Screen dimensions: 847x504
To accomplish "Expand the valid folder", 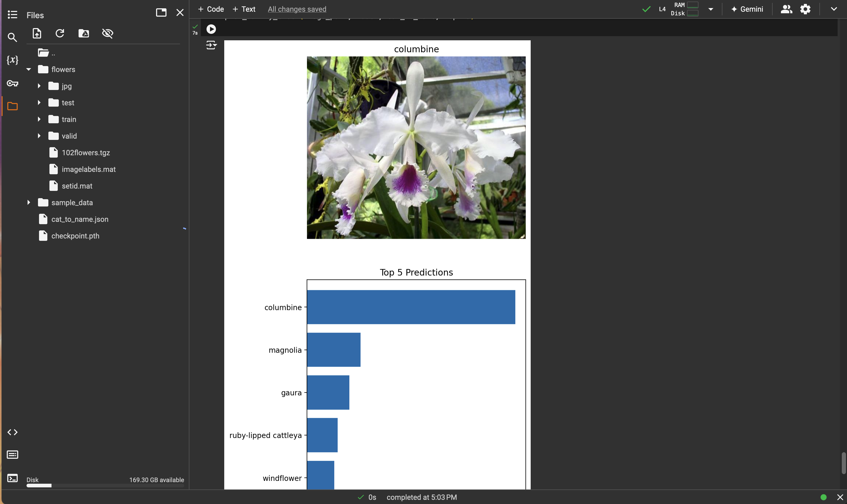I will 39,136.
